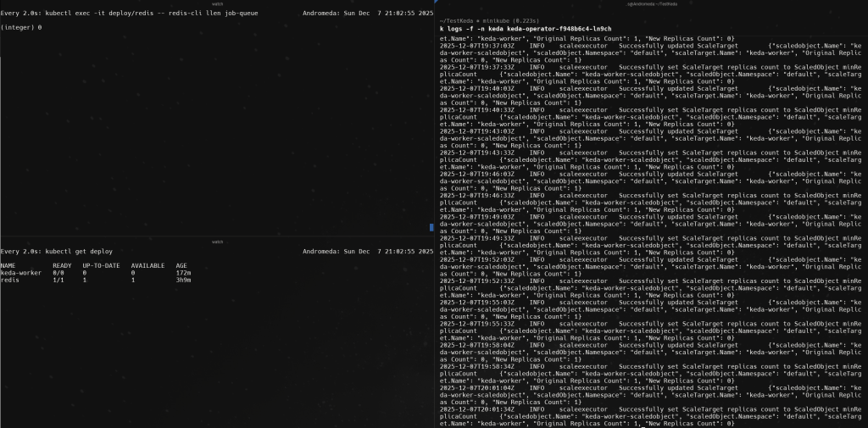Select the redis deployment name
Screen dimensions: 868x428
pos(9,280)
